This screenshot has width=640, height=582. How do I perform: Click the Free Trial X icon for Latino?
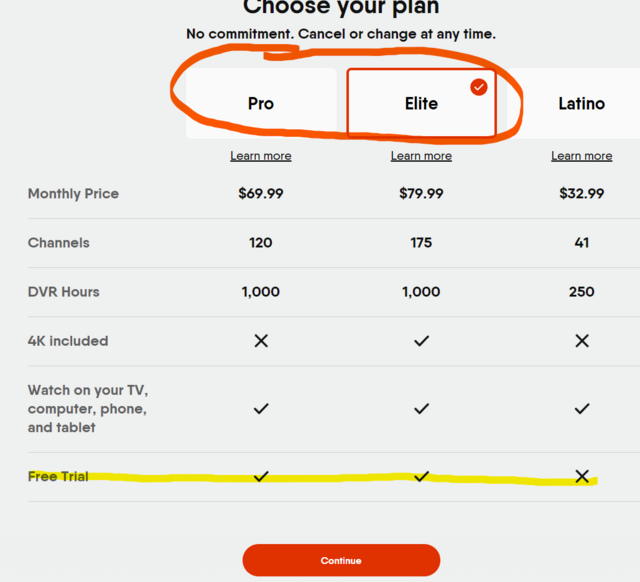[x=582, y=476]
